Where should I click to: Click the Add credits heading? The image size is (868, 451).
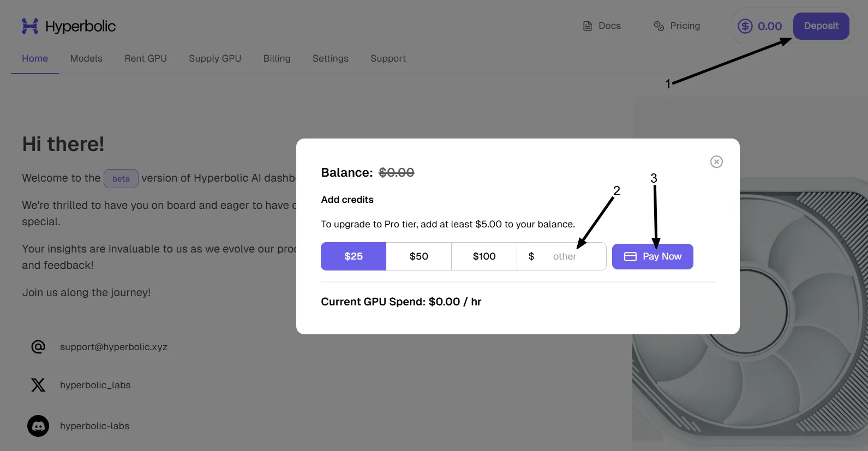tap(348, 200)
